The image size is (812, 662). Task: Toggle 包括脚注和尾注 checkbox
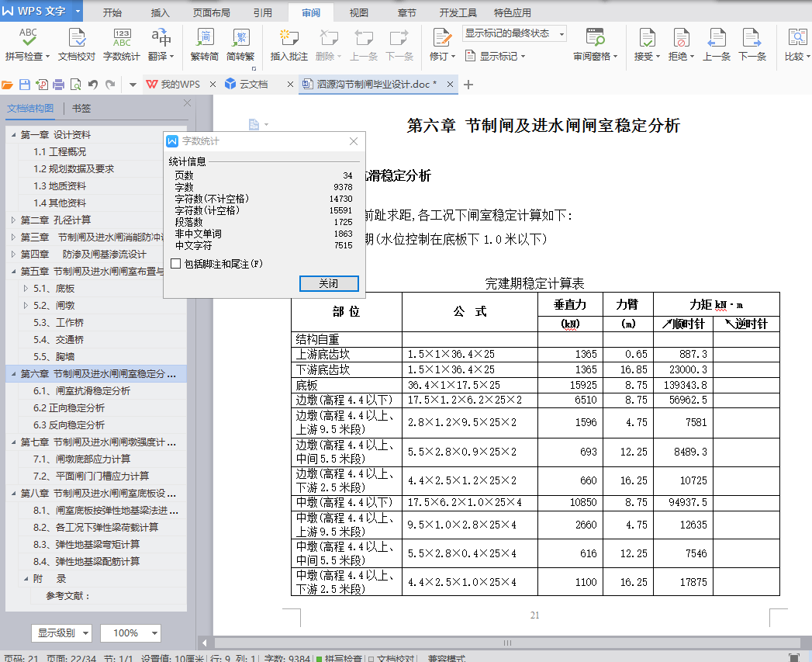point(176,264)
